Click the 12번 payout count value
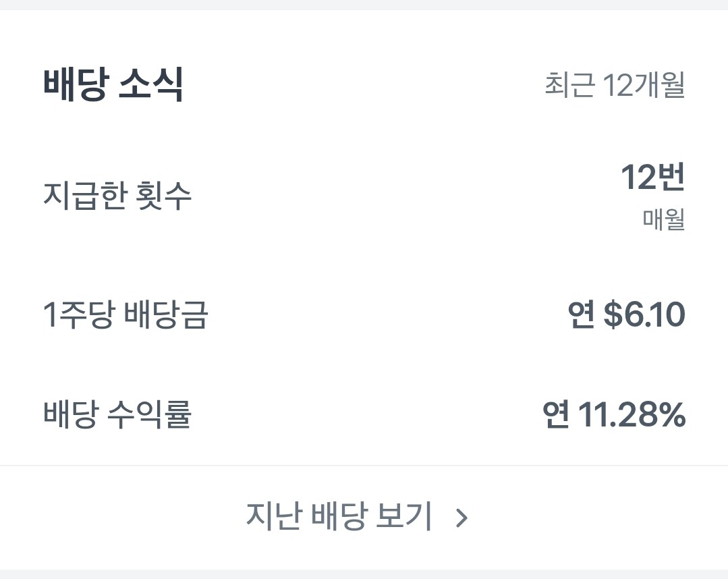 (652, 177)
